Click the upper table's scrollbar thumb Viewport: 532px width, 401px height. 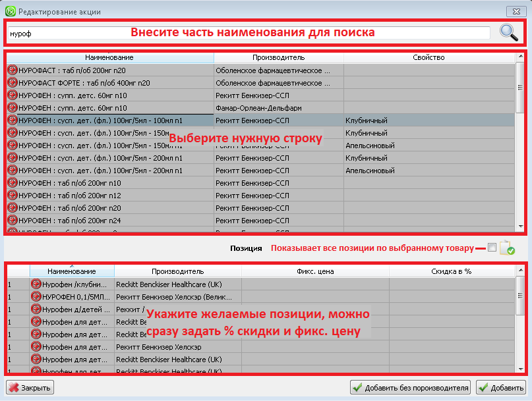(x=520, y=87)
